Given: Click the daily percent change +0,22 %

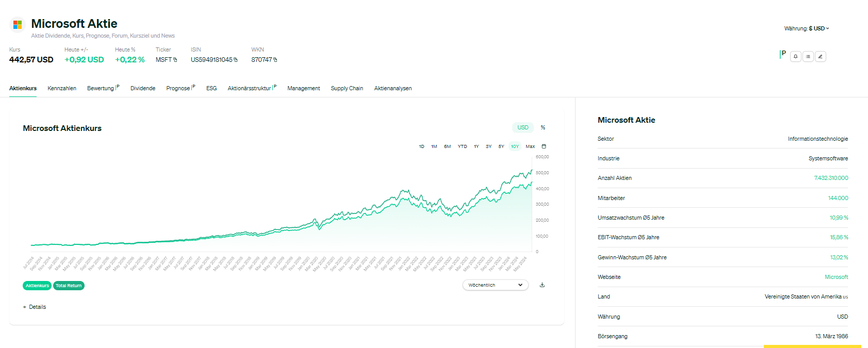Looking at the screenshot, I should pyautogui.click(x=130, y=60).
